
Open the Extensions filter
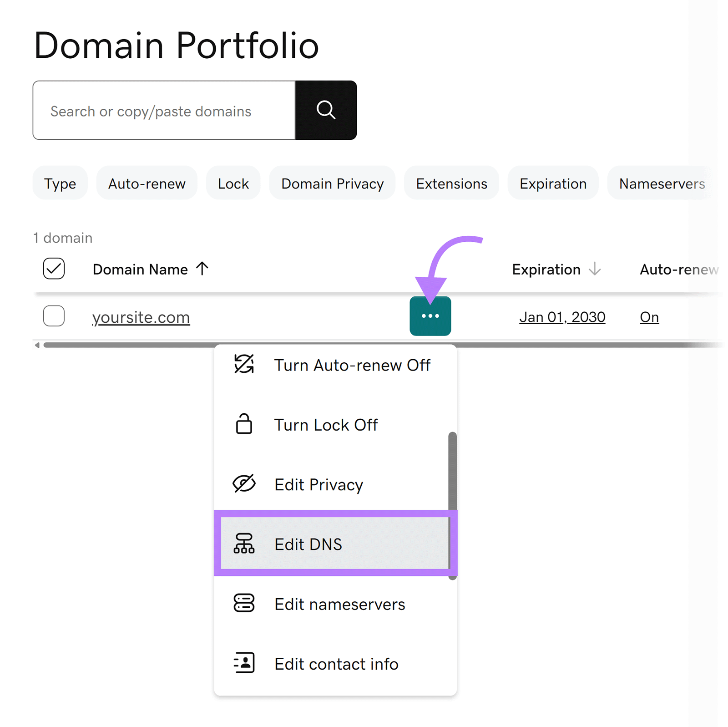tap(450, 183)
